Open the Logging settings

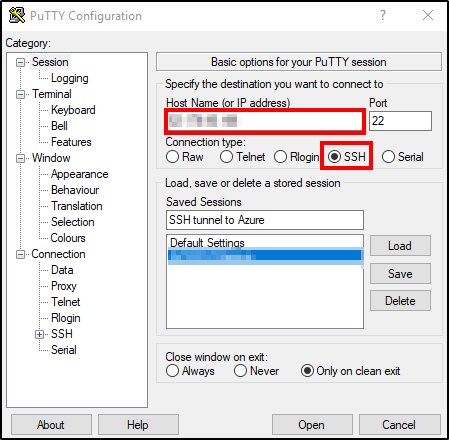point(70,78)
